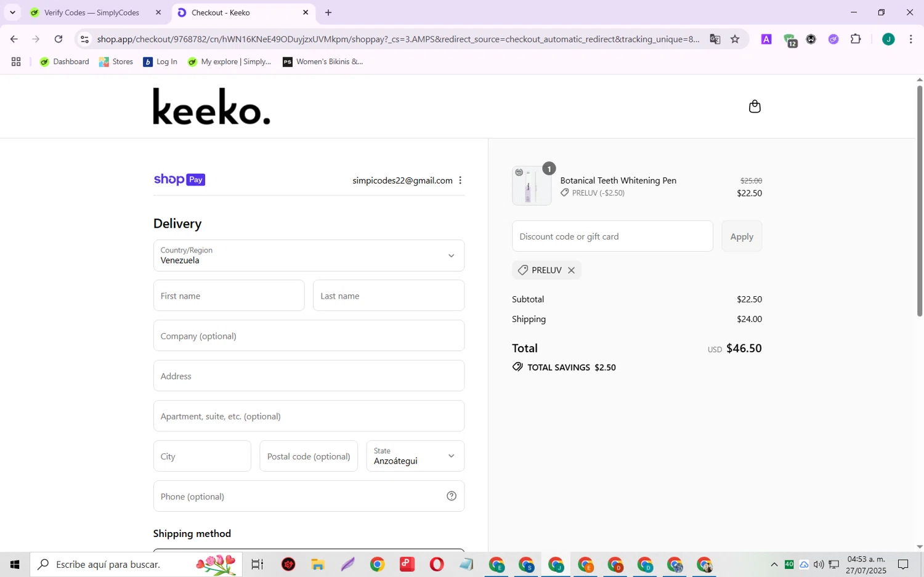Click the browser back arrow
924x577 pixels.
(x=14, y=39)
